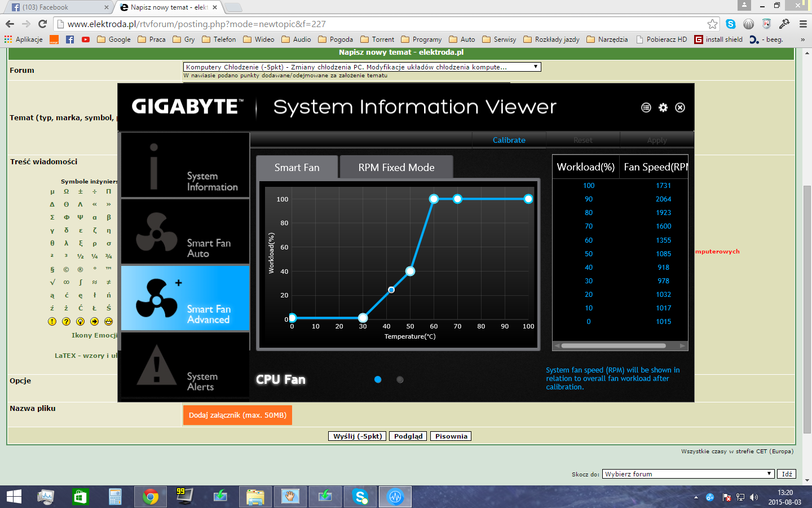
Task: Expand the Narzędzia bookmarks folder
Action: click(607, 40)
